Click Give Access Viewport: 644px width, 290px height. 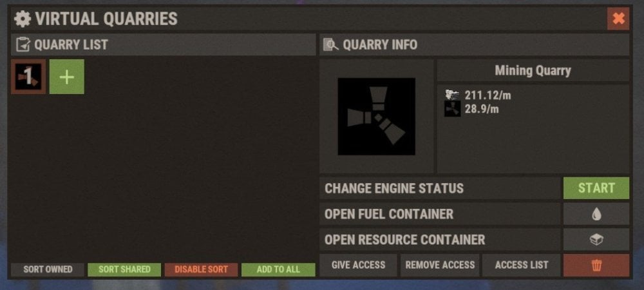(x=358, y=266)
